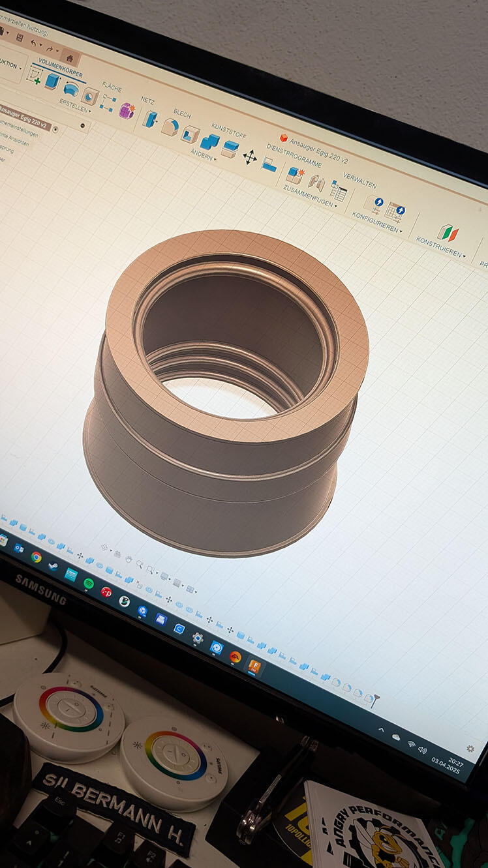Open Chrome from the taskbar
This screenshot has height=868, width=488.
coord(36,556)
